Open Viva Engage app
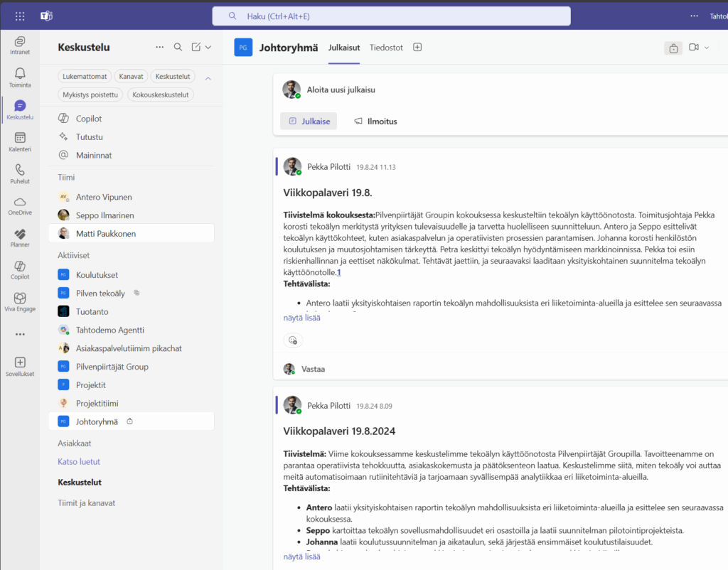Viewport: 728px width, 570px height. [19, 302]
